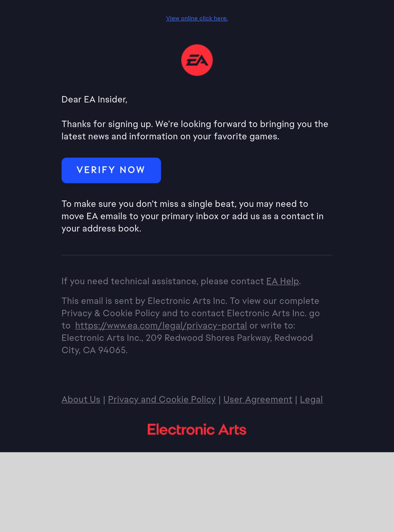Open Privacy and Cookie Policy footer link
Image resolution: width=394 pixels, height=532 pixels.
click(162, 399)
